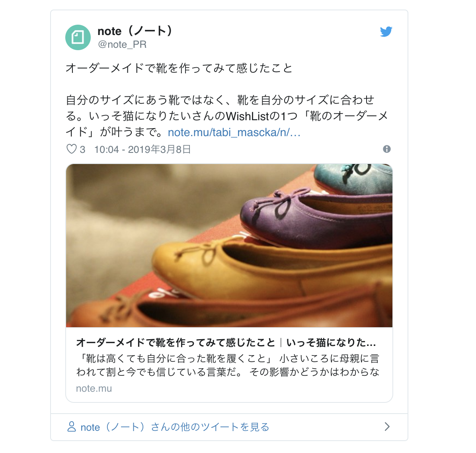Click card title オーダーメイドで靴を作ってみて感じたこと
This screenshot has height=453, width=476.
click(176, 343)
